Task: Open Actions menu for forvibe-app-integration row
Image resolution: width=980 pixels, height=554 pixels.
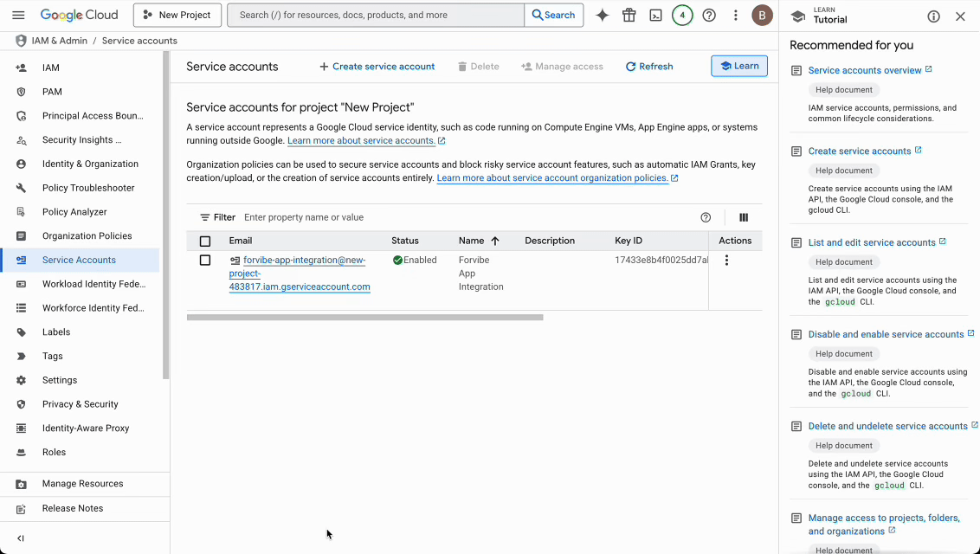Action: (x=726, y=260)
